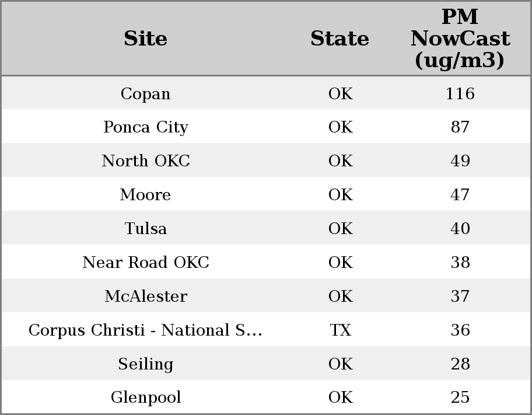Click the Tulsa site name
Image resolution: width=532 pixels, height=415 pixels.
tap(145, 229)
